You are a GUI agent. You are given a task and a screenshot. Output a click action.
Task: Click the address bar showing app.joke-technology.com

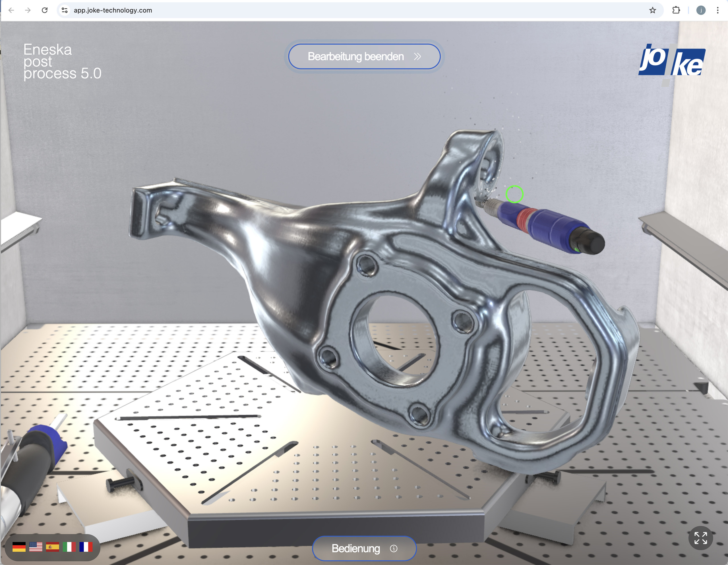pyautogui.click(x=113, y=10)
